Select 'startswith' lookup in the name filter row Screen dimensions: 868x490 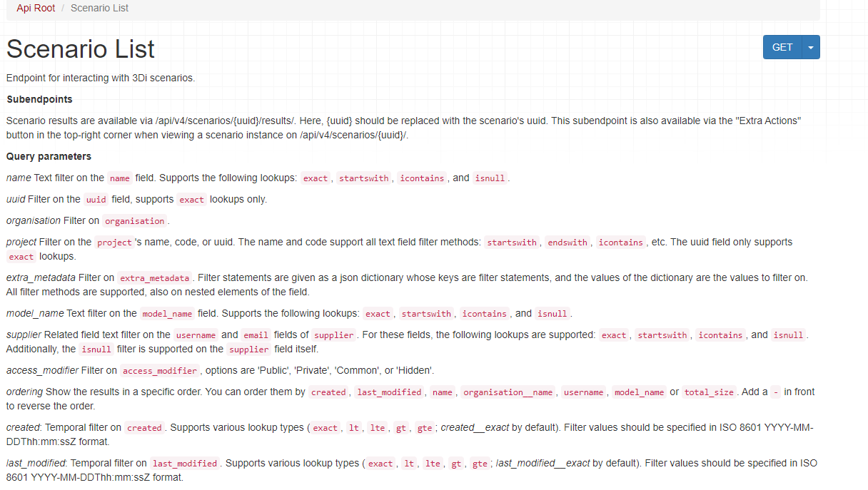pos(364,178)
